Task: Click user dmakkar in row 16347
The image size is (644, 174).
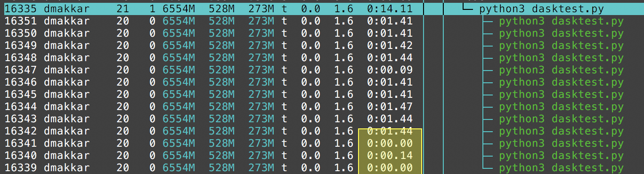Action: [x=66, y=70]
